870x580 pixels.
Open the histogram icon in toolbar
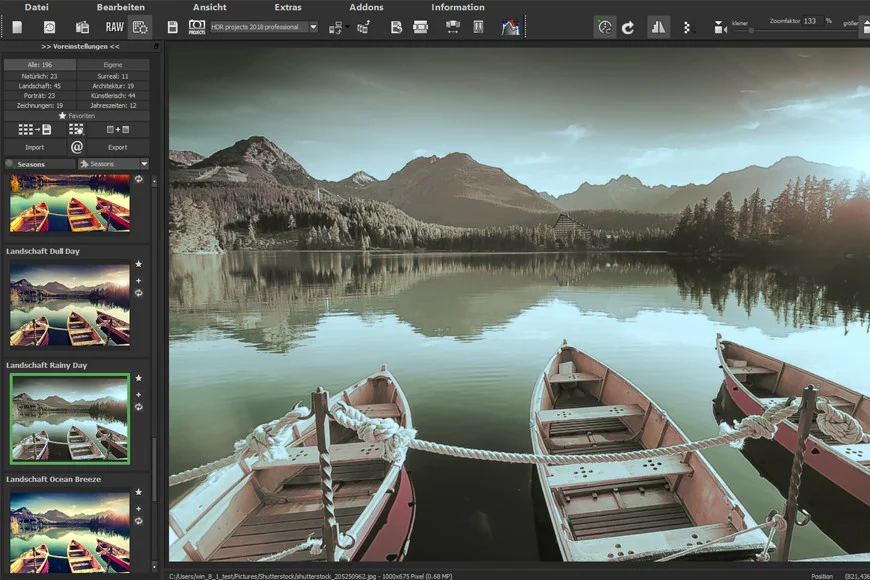tap(510, 27)
